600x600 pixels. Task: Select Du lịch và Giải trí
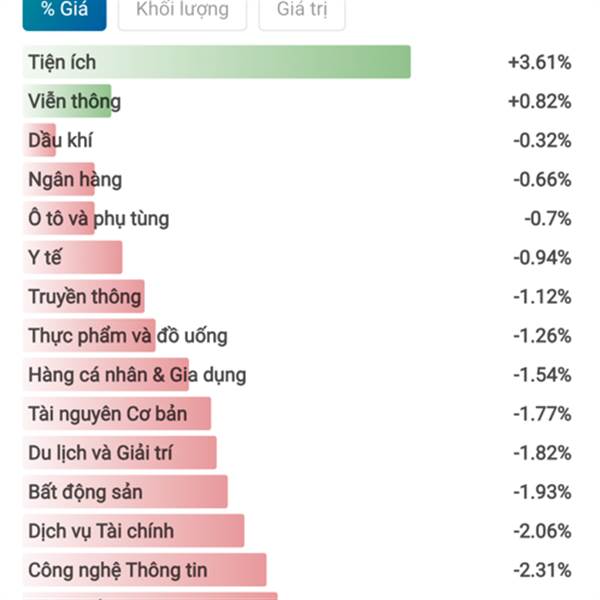click(x=100, y=453)
